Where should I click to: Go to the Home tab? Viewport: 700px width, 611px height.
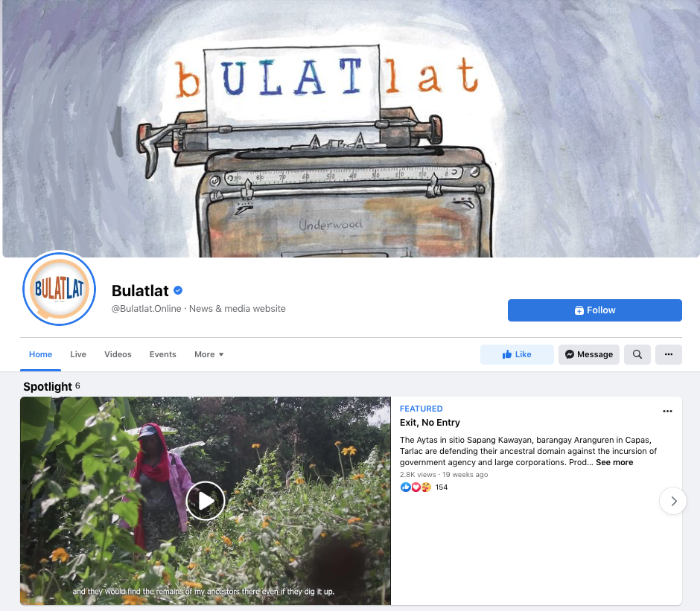(x=41, y=354)
